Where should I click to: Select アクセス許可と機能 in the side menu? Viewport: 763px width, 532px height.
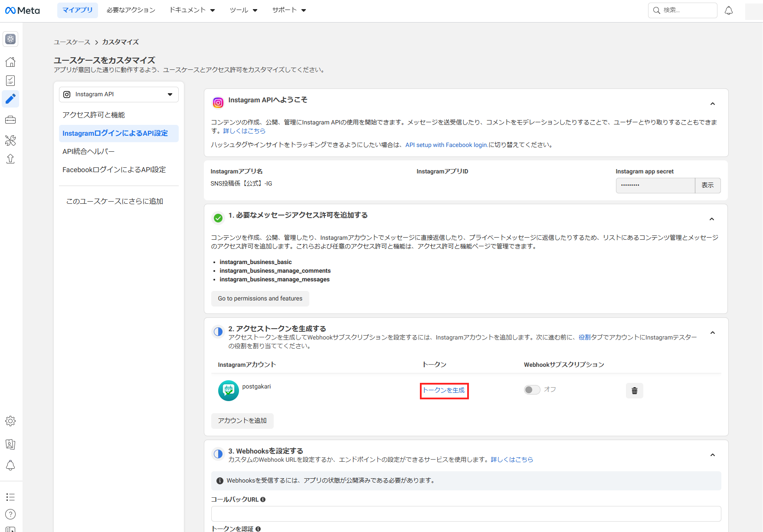coord(119,115)
